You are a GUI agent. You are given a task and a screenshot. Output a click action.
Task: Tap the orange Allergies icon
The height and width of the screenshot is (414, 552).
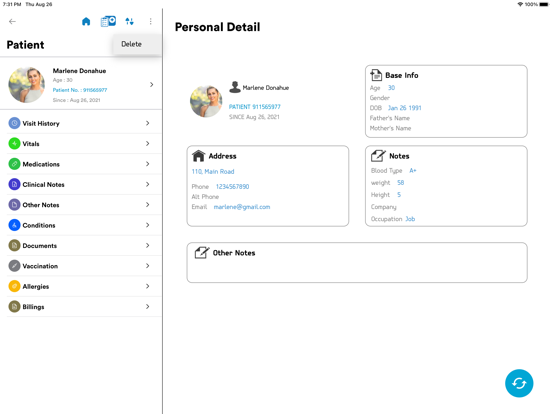coord(14,286)
